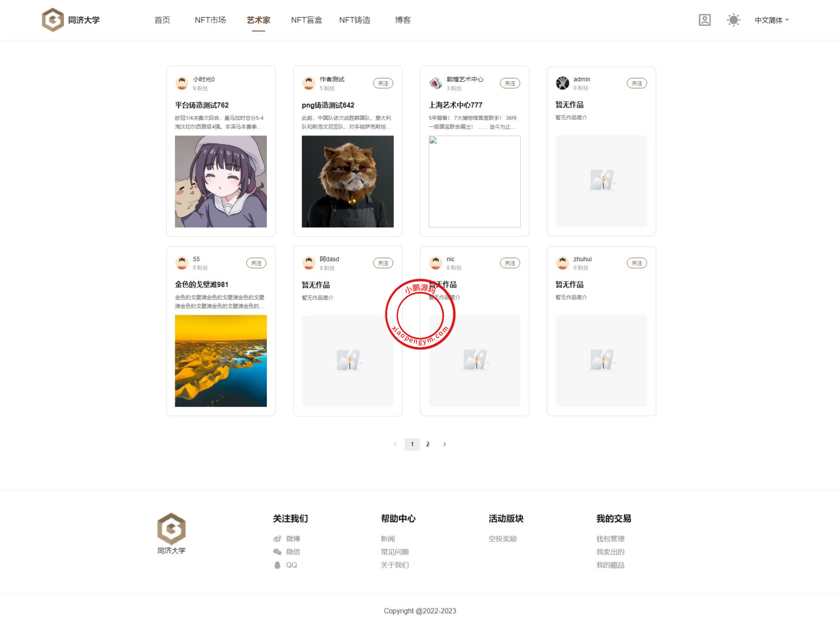Click avatar of artist 小时光0
840x628 pixels.
coord(182,83)
